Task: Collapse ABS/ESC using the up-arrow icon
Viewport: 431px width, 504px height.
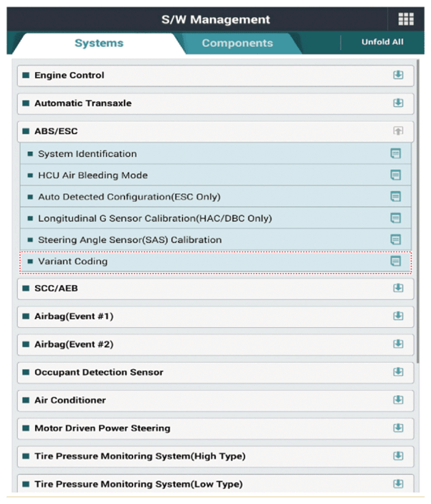Action: pos(398,131)
